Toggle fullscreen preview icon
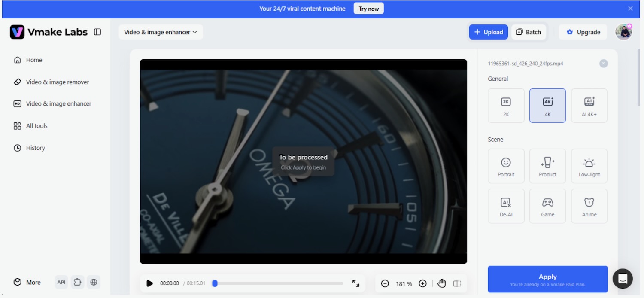The width and height of the screenshot is (644, 298). click(356, 283)
